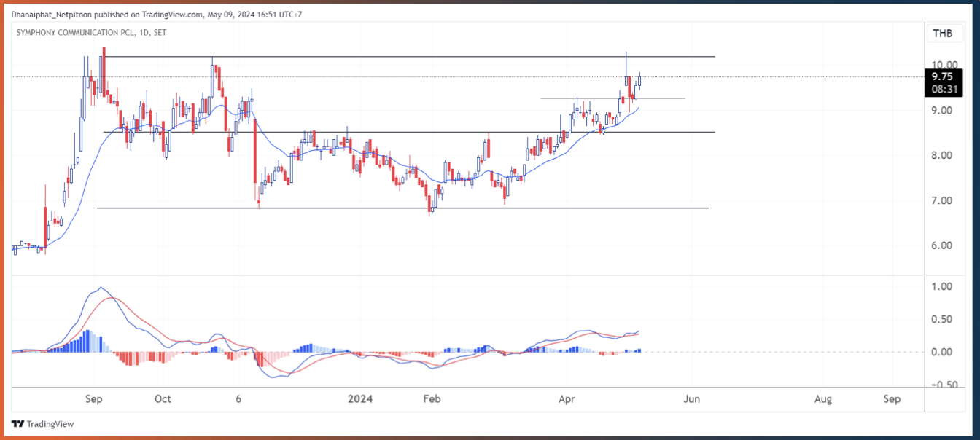Click the 0.50 MACD scale label
980x440 pixels.
point(943,319)
